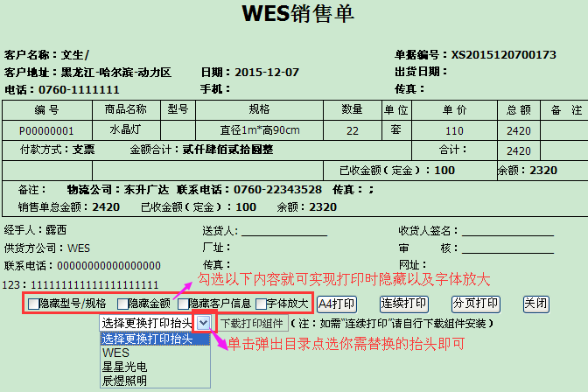Select WES from the header list
Viewport: 588px width, 392px height.
pyautogui.click(x=115, y=353)
